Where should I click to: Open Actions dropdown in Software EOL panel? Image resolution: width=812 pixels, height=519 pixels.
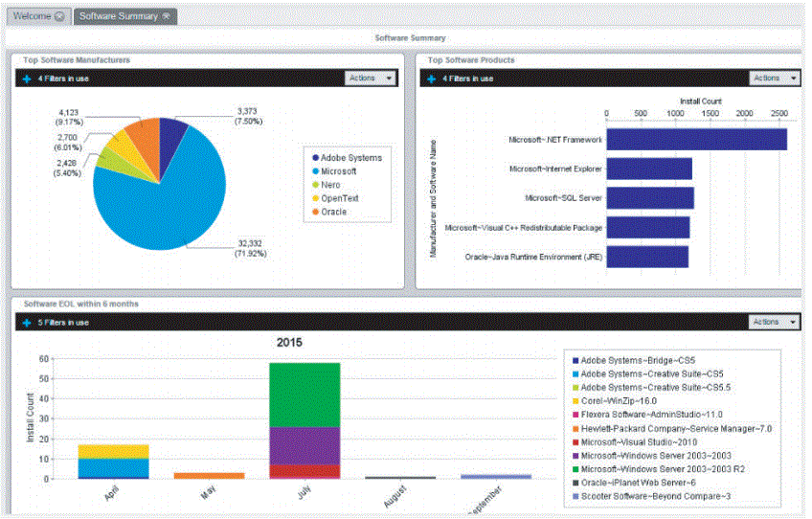pyautogui.click(x=775, y=322)
